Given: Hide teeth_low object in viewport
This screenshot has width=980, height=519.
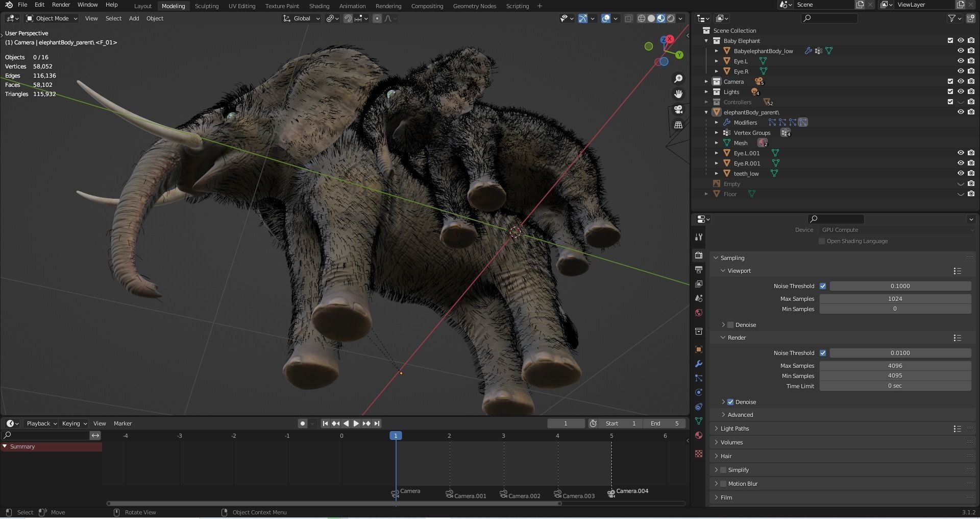Looking at the screenshot, I should pos(961,174).
